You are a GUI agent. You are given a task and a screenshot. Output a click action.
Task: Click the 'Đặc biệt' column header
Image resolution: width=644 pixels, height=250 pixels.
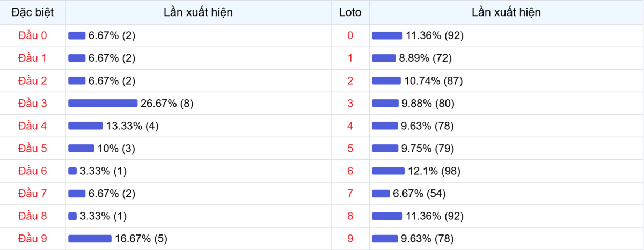tap(32, 12)
